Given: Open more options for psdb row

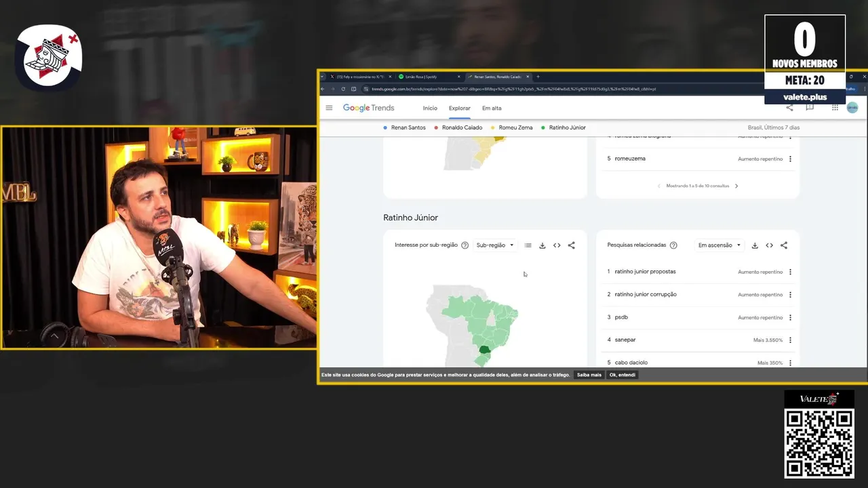Looking at the screenshot, I should click(790, 317).
